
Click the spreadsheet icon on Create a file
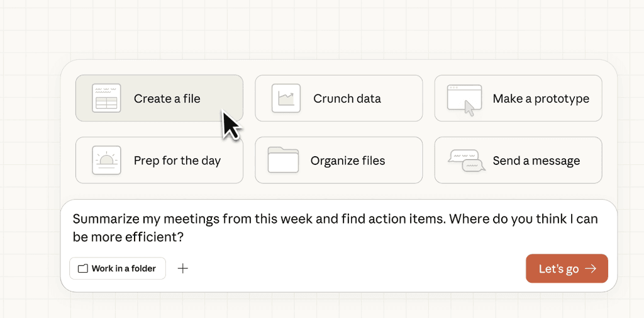point(106,98)
